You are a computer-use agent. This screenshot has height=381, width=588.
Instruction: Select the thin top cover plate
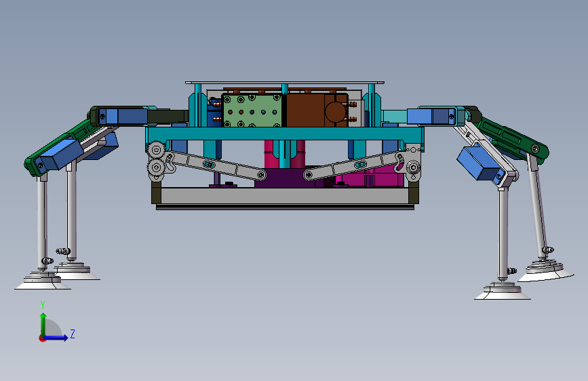click(x=285, y=83)
